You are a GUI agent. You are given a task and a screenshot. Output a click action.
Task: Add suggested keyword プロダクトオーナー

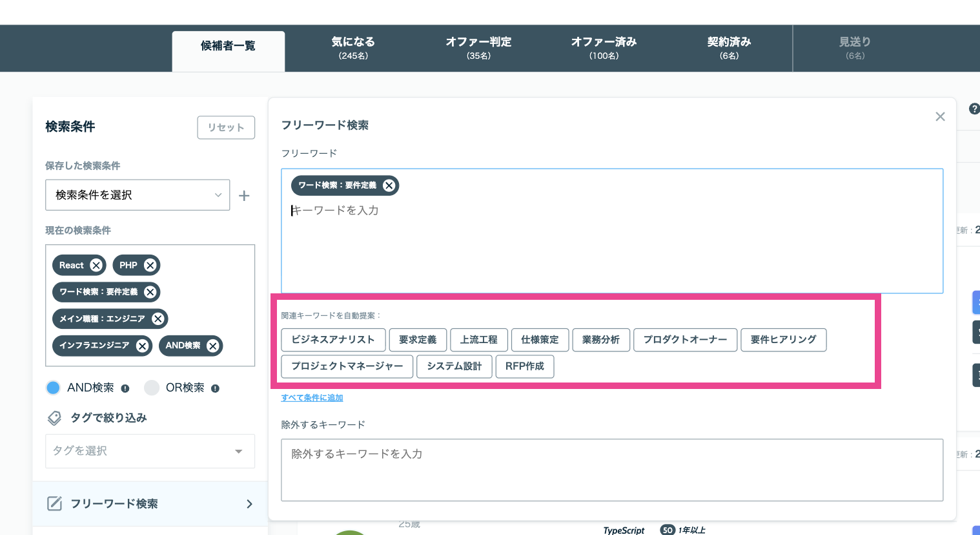[685, 340]
